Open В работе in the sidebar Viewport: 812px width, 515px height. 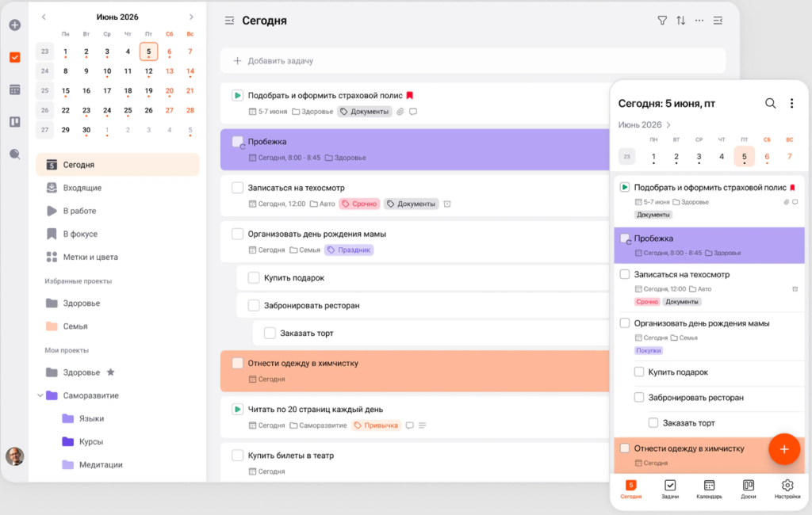click(117, 211)
